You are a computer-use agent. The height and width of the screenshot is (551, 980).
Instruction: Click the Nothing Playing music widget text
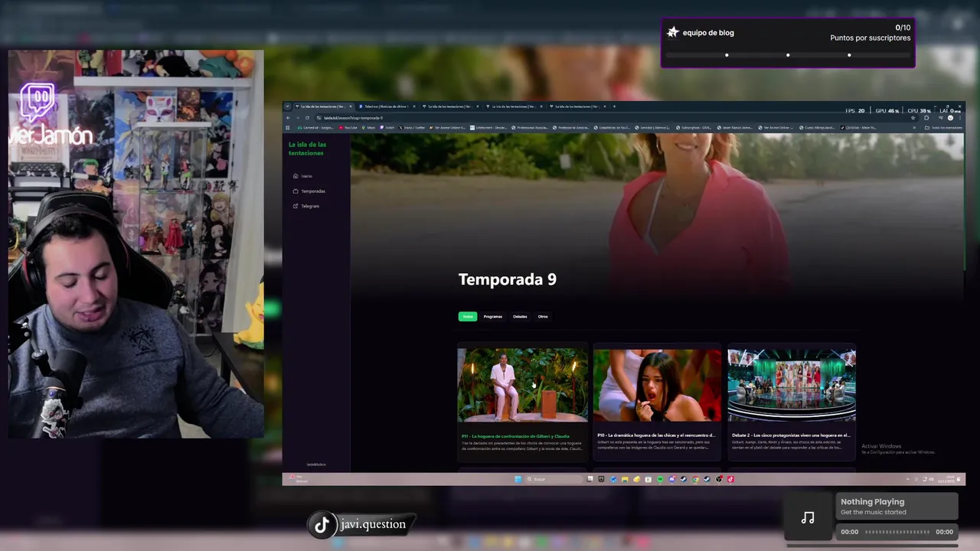(x=872, y=502)
